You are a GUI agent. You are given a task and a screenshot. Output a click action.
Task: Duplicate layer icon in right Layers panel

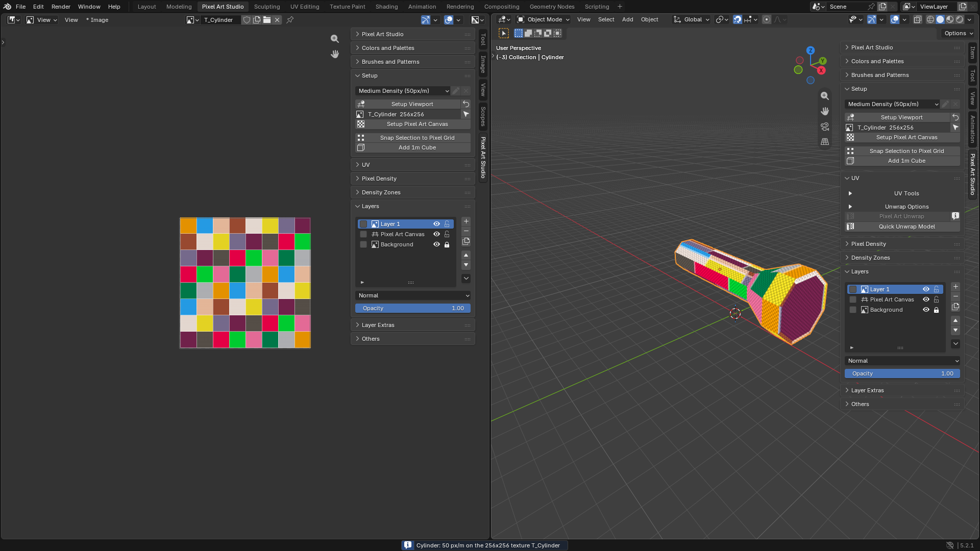(x=955, y=307)
